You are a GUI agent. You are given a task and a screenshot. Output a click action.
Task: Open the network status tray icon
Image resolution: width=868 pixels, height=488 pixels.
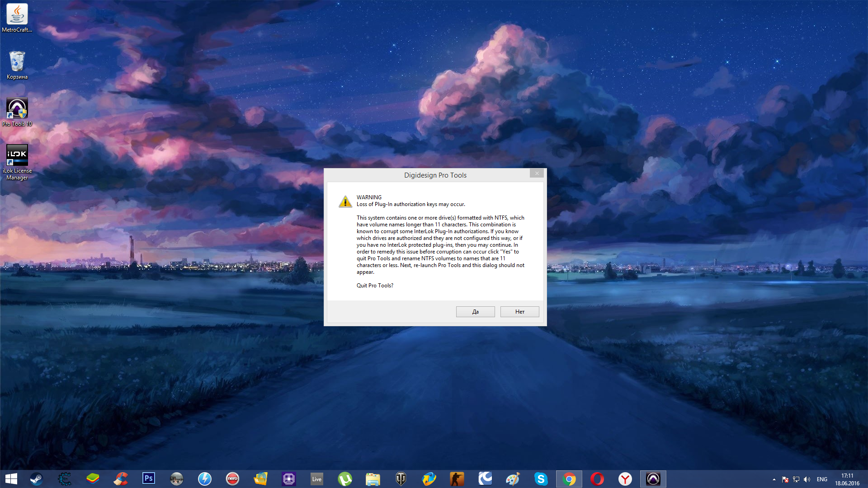coord(796,479)
